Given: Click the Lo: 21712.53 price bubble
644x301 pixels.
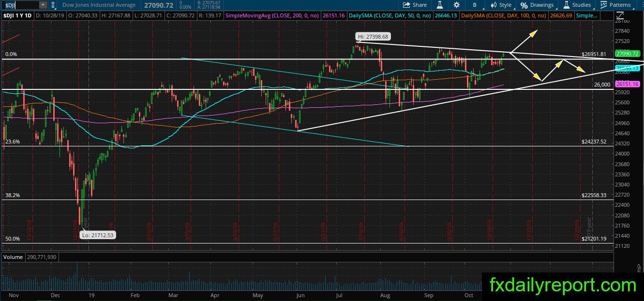Looking at the screenshot, I should pyautogui.click(x=99, y=235).
